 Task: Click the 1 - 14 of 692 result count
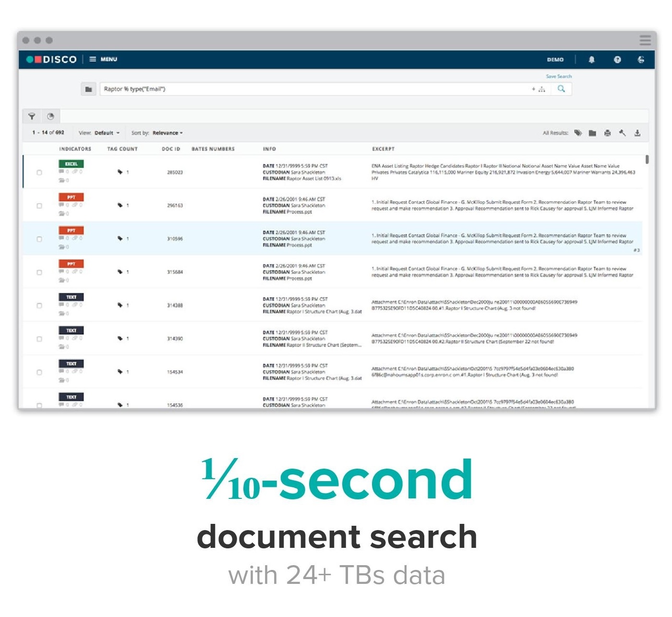pyautogui.click(x=48, y=133)
